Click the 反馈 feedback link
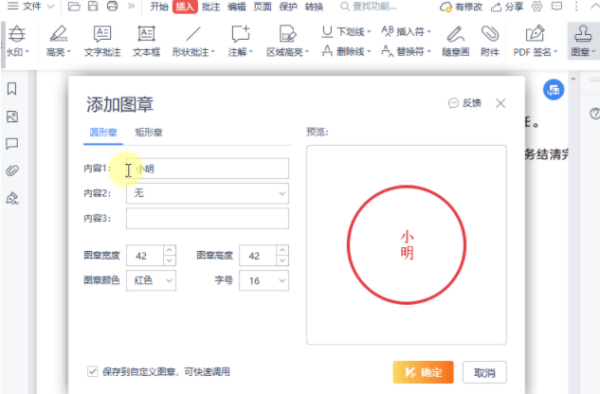Viewport: 600px width, 394px height. click(x=465, y=103)
